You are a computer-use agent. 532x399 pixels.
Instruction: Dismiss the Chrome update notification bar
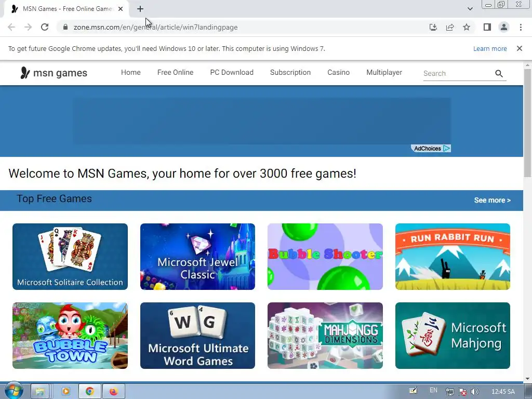[x=520, y=48]
